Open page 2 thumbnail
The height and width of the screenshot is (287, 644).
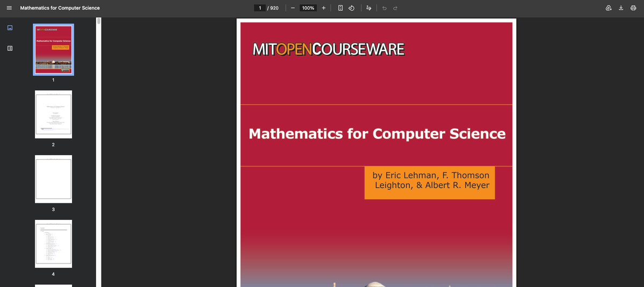click(53, 114)
